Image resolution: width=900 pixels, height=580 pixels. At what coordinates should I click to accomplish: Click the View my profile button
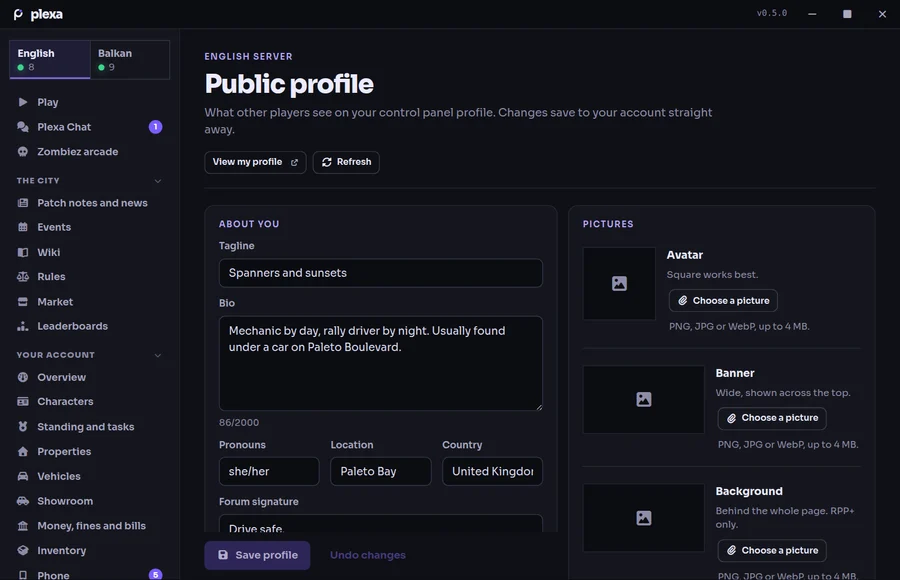click(255, 163)
